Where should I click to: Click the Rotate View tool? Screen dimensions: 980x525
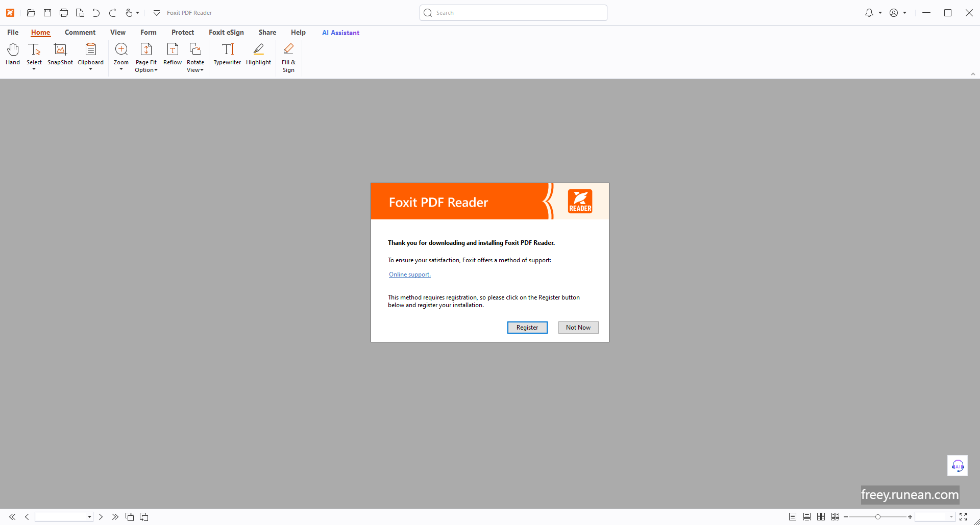(195, 58)
